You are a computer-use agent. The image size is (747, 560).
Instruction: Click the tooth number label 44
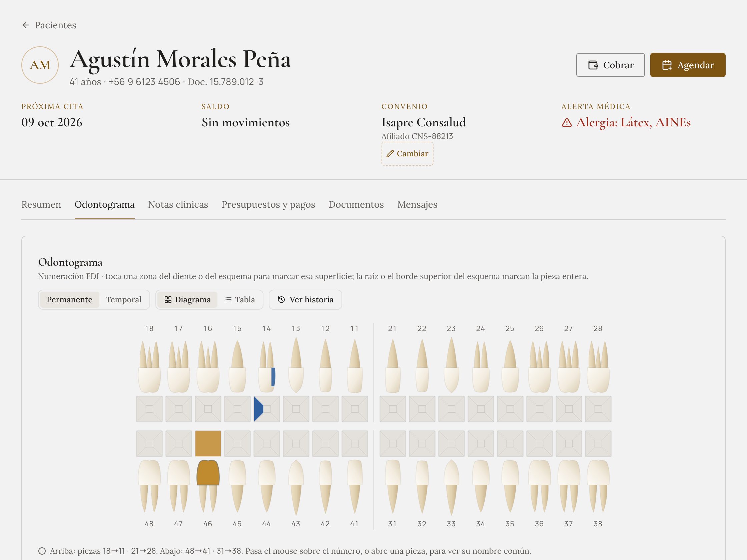[x=266, y=524]
